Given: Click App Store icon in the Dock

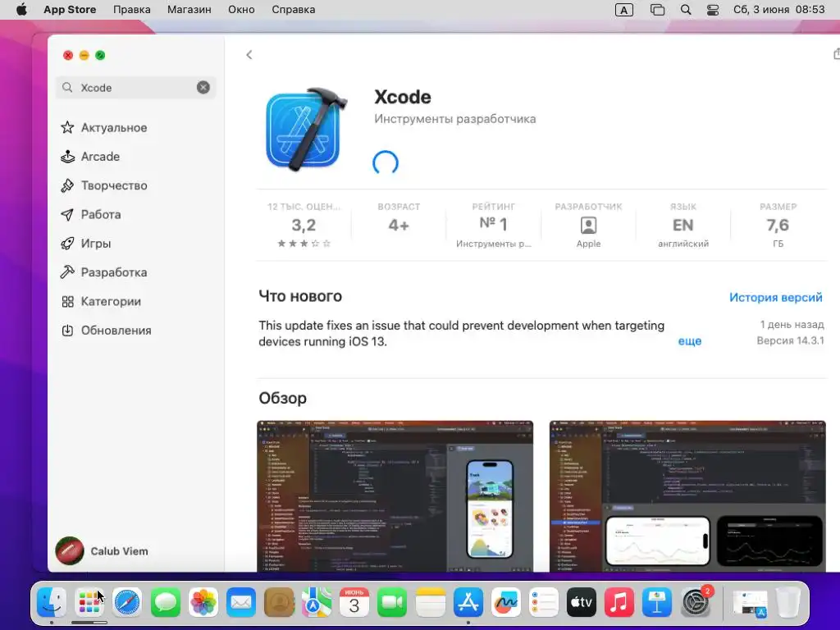Looking at the screenshot, I should (468, 602).
